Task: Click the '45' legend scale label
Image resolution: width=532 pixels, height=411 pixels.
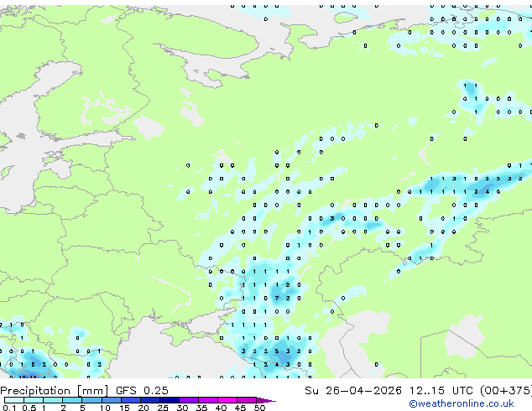Action: click(x=240, y=408)
